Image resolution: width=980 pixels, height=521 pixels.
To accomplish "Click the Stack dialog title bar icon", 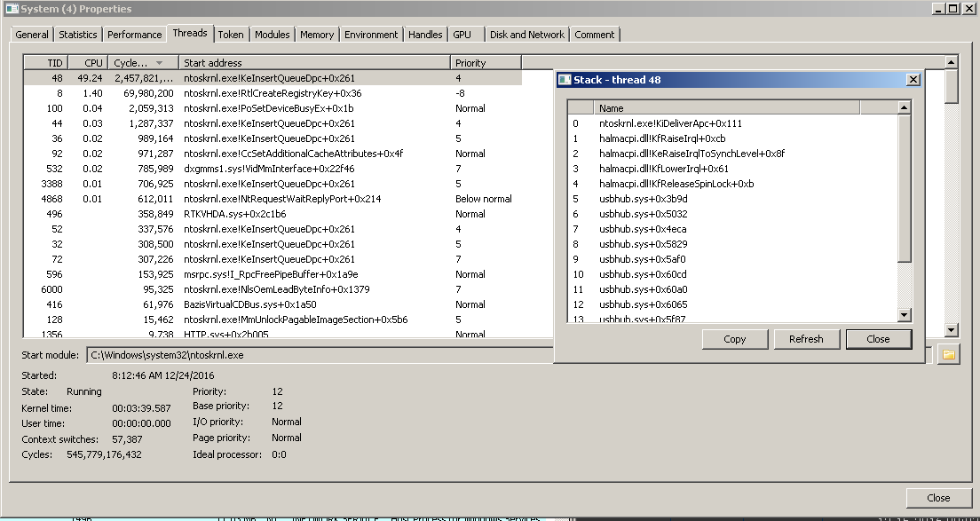I will [565, 79].
